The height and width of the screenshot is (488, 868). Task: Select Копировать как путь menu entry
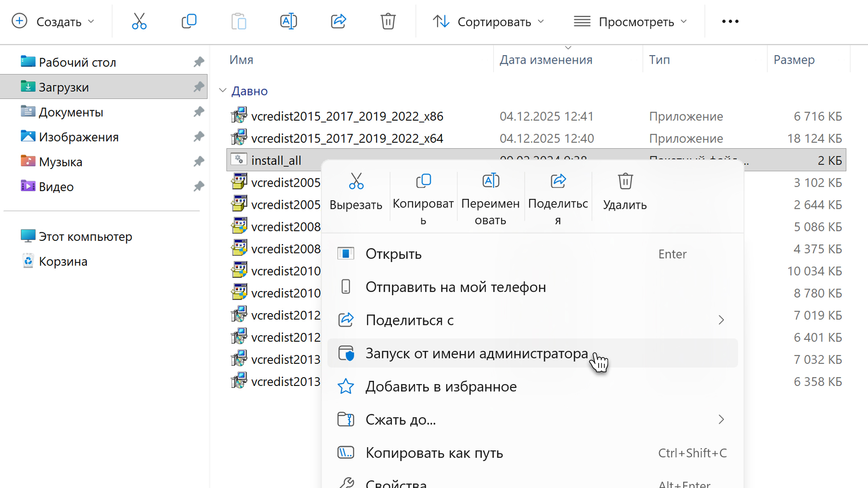tap(434, 453)
